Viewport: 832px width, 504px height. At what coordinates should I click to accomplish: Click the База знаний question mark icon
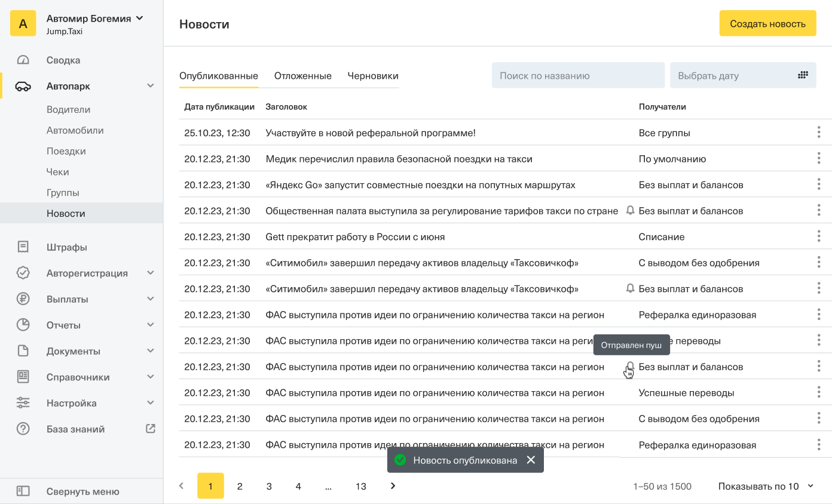23,429
